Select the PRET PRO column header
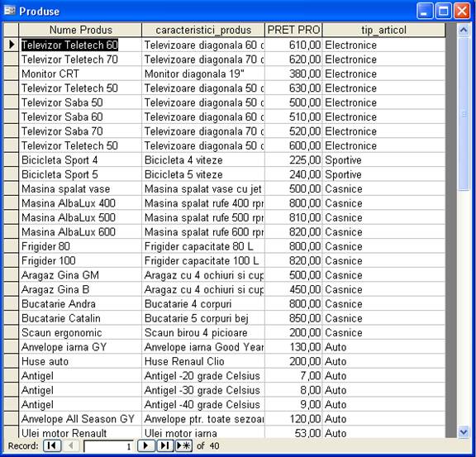Image resolution: width=476 pixels, height=457 pixels. (293, 30)
